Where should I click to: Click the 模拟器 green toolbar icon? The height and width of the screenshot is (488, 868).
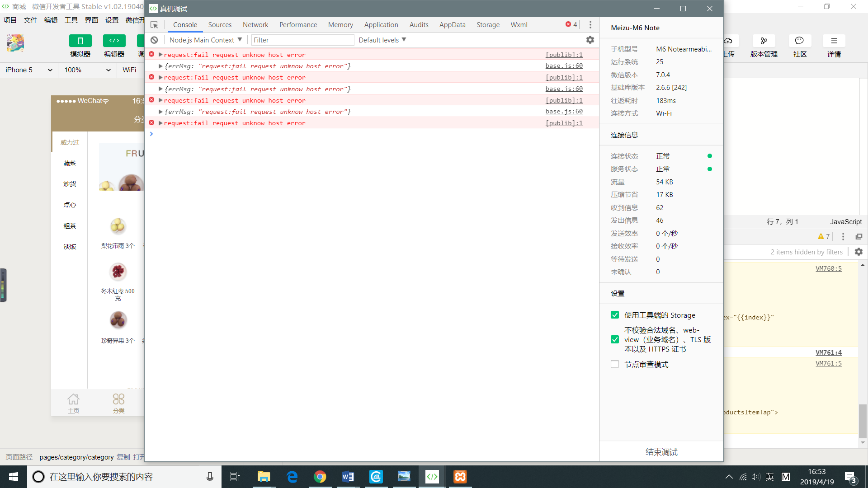click(80, 41)
